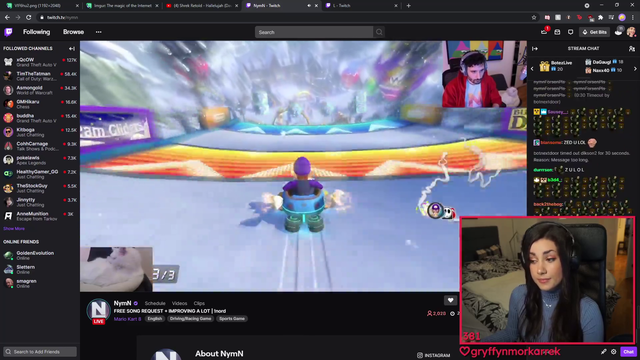Open CohhCarnage channel in sidebar
This screenshot has width=640, height=360.
point(40,146)
